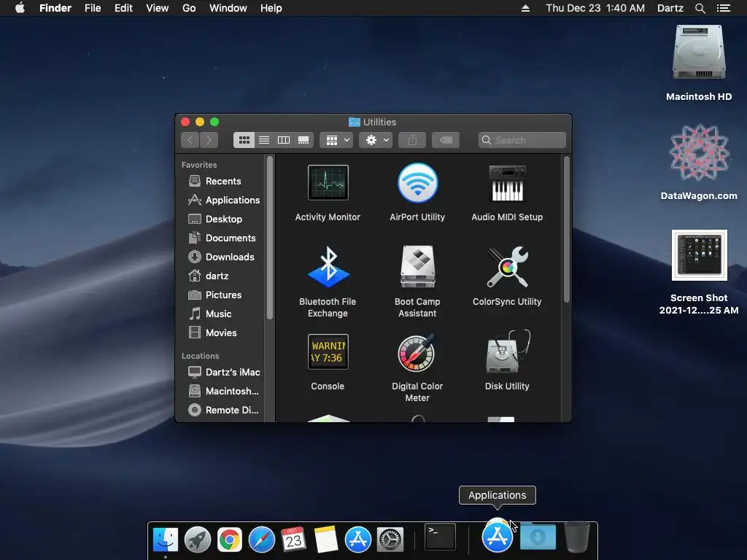Open the File menu

(x=93, y=8)
